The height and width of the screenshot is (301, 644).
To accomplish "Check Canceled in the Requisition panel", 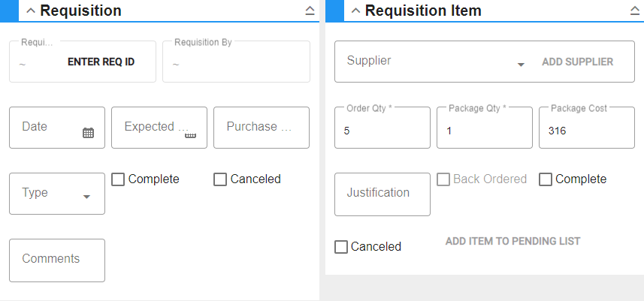I will tap(220, 179).
